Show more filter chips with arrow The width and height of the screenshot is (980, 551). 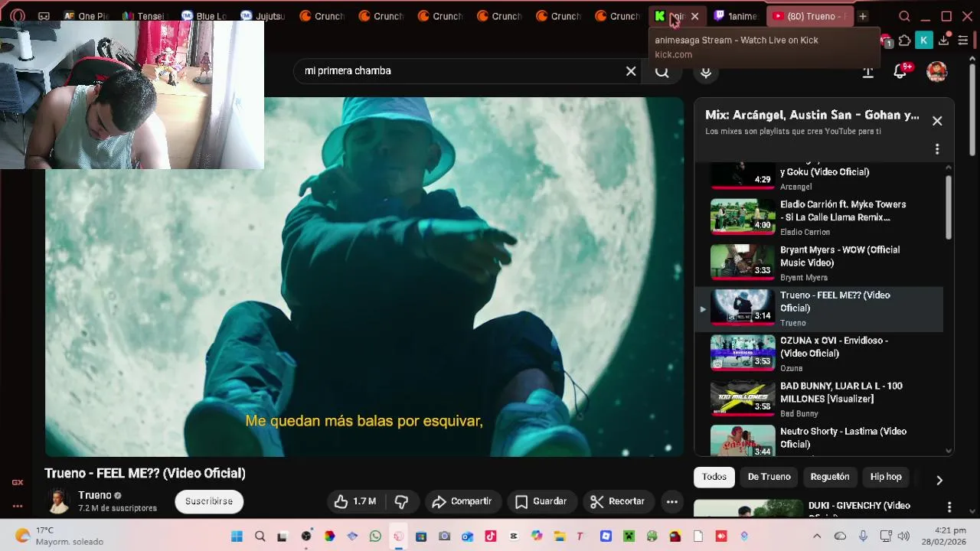(x=939, y=480)
